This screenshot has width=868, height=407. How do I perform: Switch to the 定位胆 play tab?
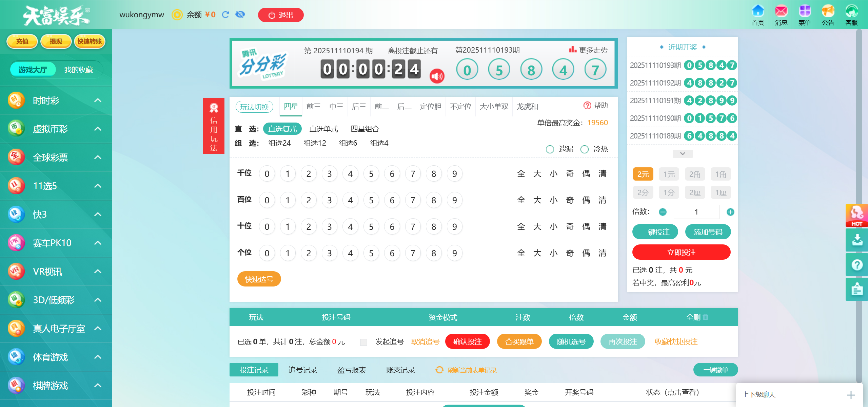click(x=431, y=107)
